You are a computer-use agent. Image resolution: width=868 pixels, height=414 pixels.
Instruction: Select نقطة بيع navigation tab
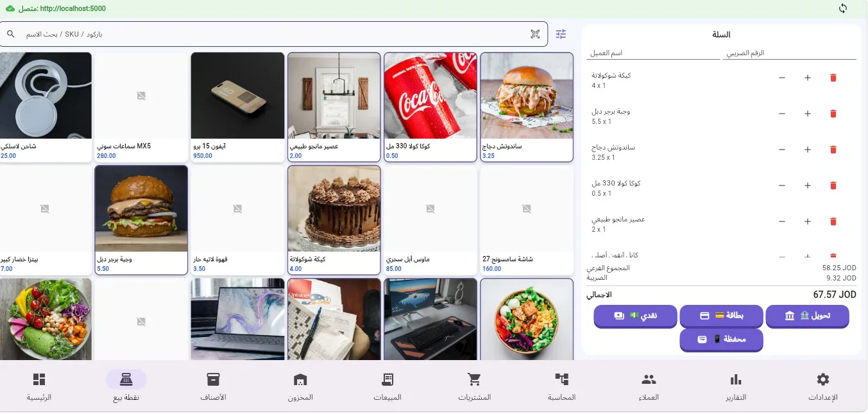126,386
